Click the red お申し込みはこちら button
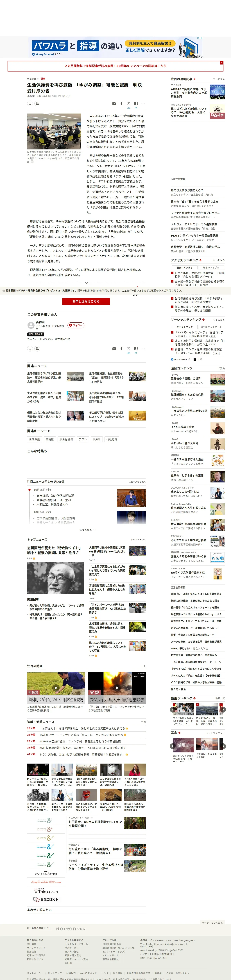 86,301
